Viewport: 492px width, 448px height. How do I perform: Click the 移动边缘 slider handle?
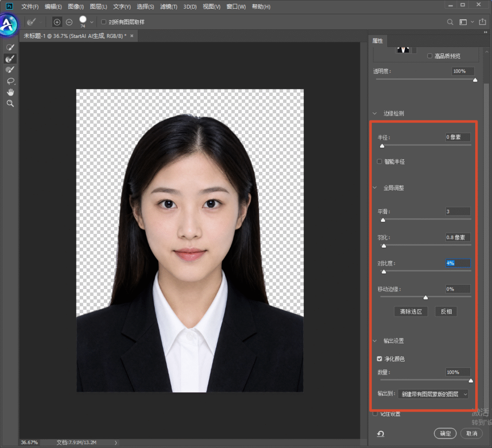coord(426,297)
